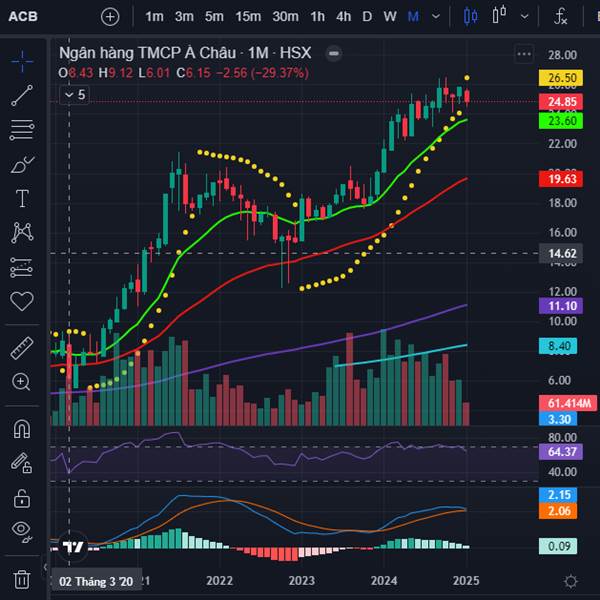Select the ruler measure tool

coord(22,348)
